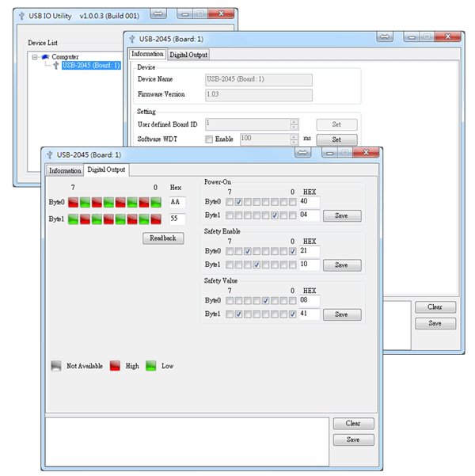Uncheck the checked box in Safety Value Byte0 row
This screenshot has height=476, width=475.
click(265, 301)
